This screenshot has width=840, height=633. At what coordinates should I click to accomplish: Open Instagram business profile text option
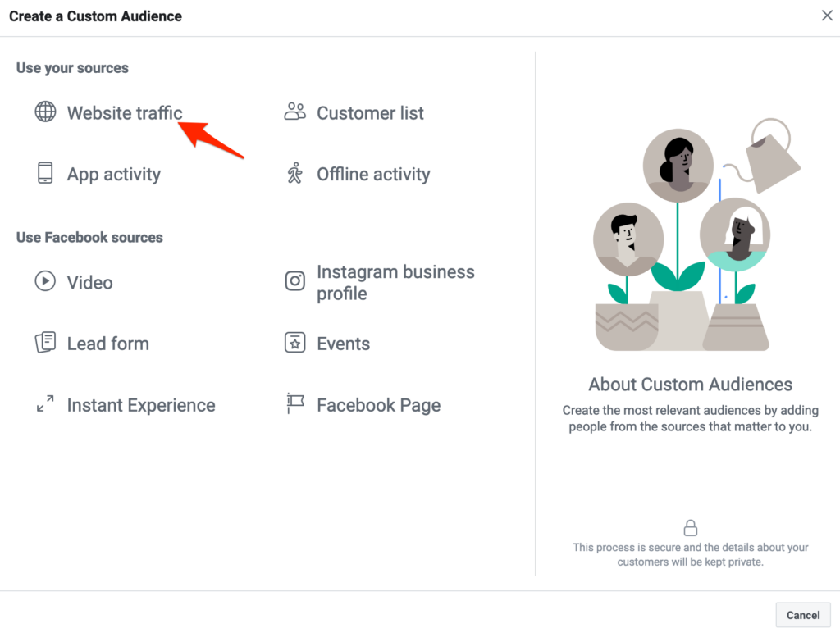coord(395,283)
